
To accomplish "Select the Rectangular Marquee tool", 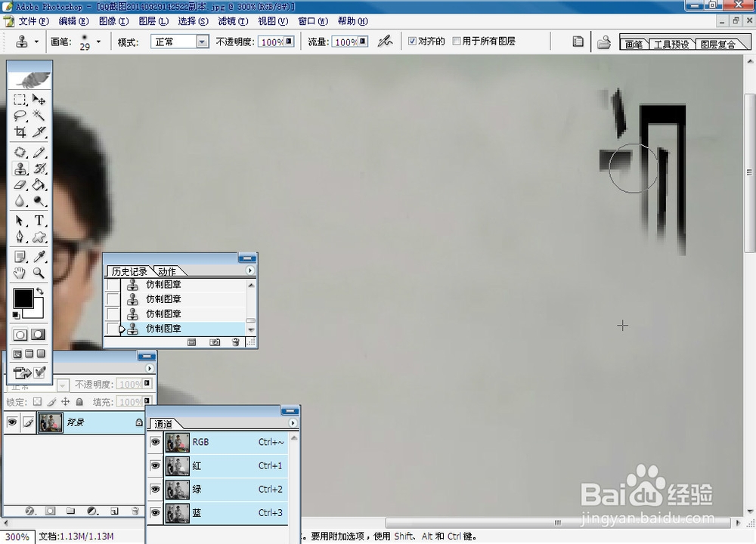I will click(20, 100).
